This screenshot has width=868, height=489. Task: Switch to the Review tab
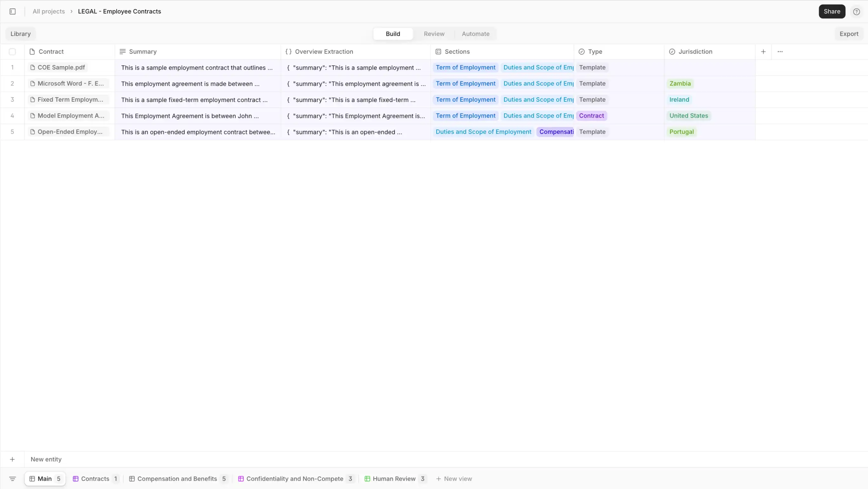click(x=434, y=33)
